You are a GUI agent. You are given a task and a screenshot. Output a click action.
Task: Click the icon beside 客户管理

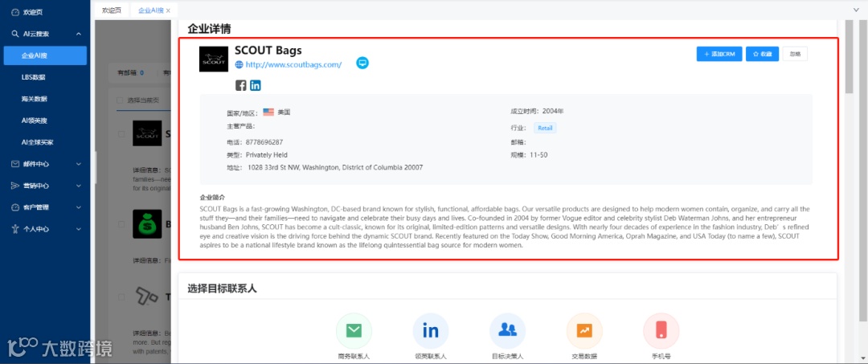pyautogui.click(x=15, y=207)
